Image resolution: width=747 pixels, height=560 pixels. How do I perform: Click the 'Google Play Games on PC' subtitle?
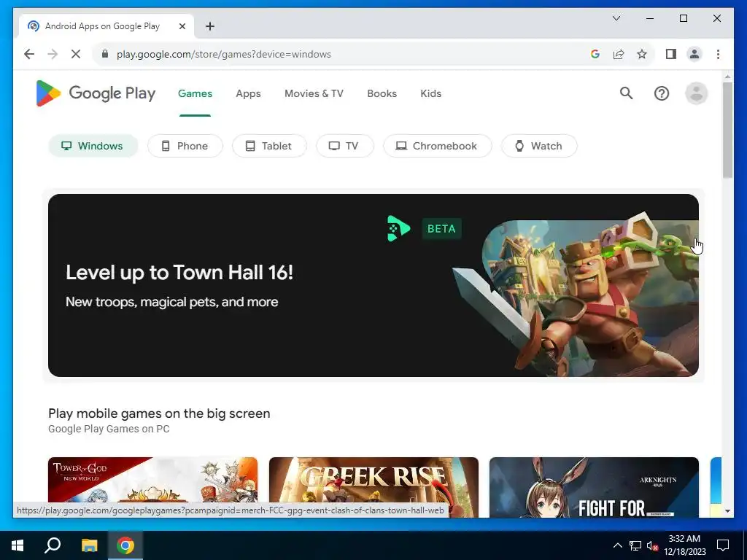pyautogui.click(x=109, y=429)
